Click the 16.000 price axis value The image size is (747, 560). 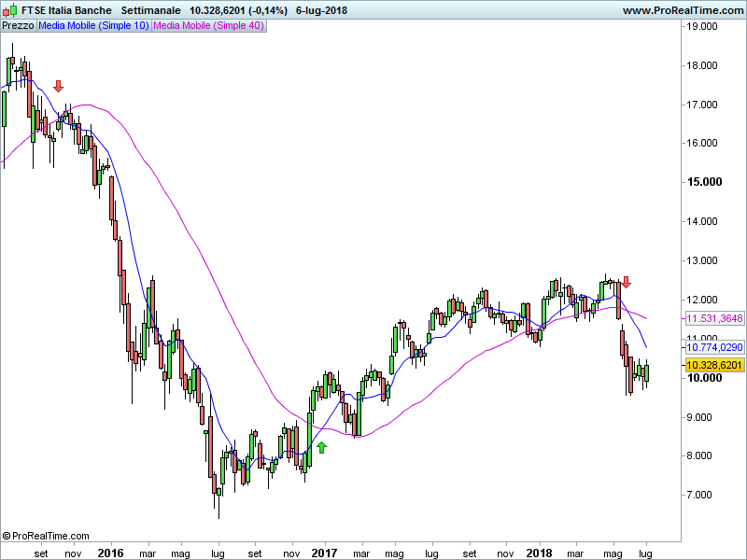[x=702, y=143]
